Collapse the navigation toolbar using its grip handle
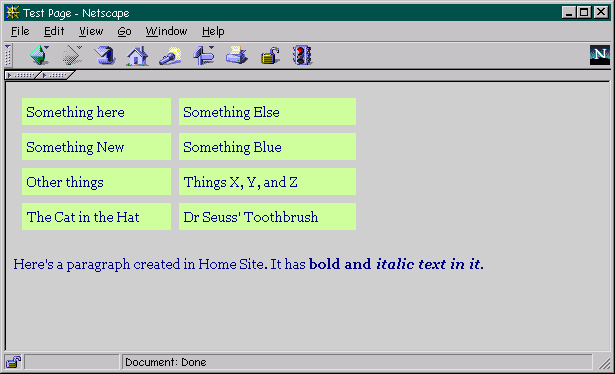The width and height of the screenshot is (615, 374). click(8, 55)
